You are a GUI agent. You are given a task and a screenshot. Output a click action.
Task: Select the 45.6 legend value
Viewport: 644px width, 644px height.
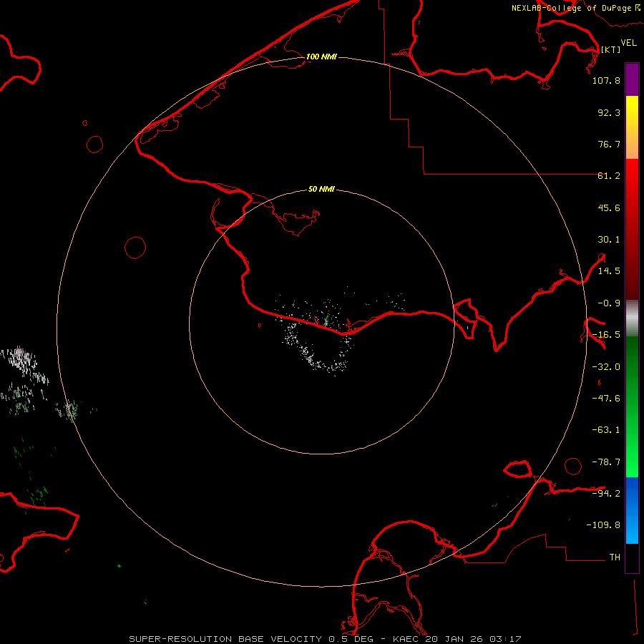(x=609, y=208)
